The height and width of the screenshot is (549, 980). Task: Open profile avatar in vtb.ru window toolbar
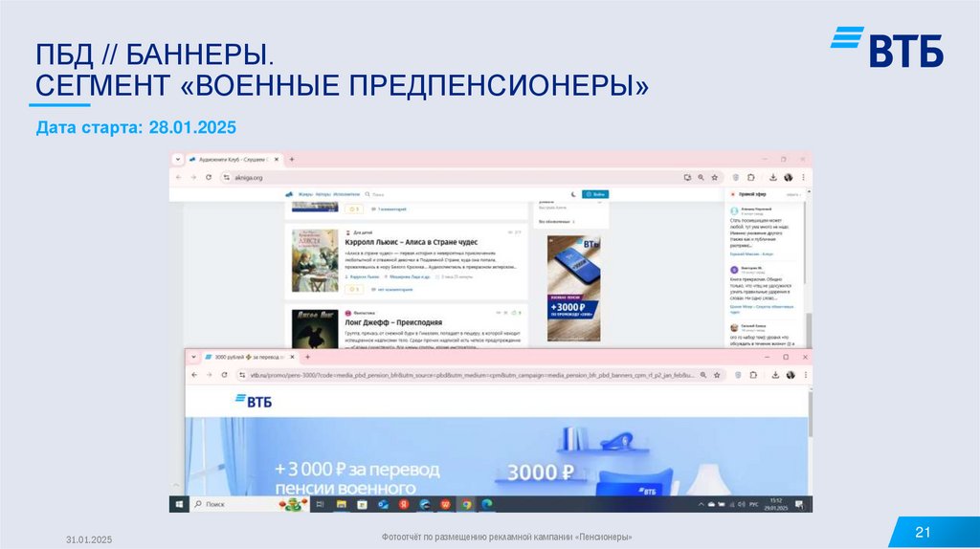pos(791,375)
